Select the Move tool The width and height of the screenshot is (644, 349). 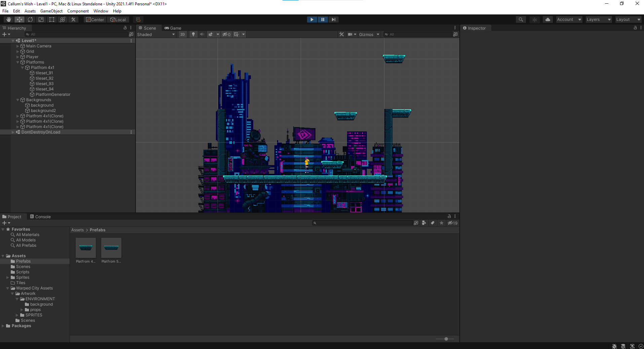(x=20, y=20)
